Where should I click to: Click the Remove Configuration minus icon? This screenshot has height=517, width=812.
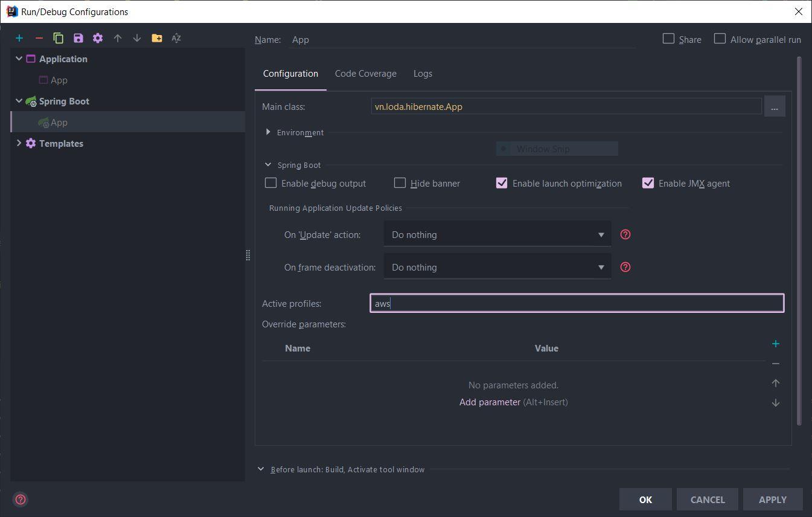(39, 38)
